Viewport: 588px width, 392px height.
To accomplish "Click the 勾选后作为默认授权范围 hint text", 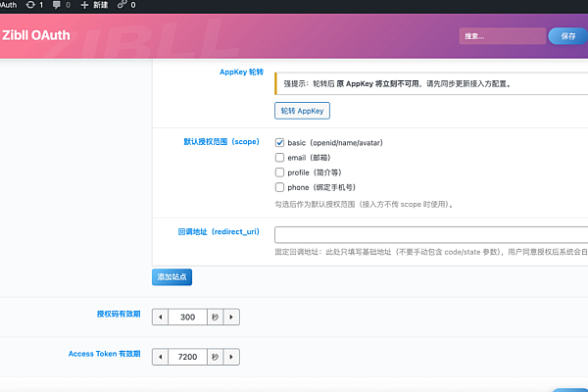I will (x=365, y=204).
